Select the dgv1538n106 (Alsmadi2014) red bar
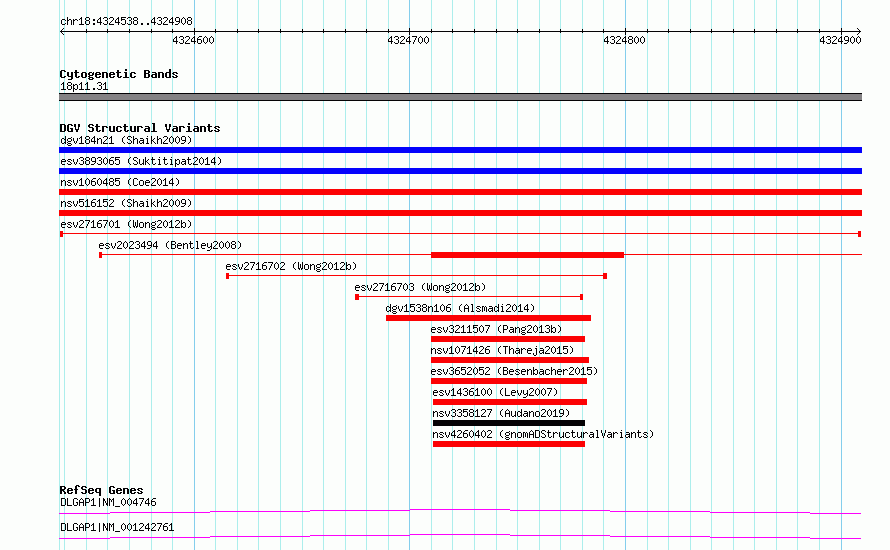Screen dimensions: 890x550 point(488,318)
